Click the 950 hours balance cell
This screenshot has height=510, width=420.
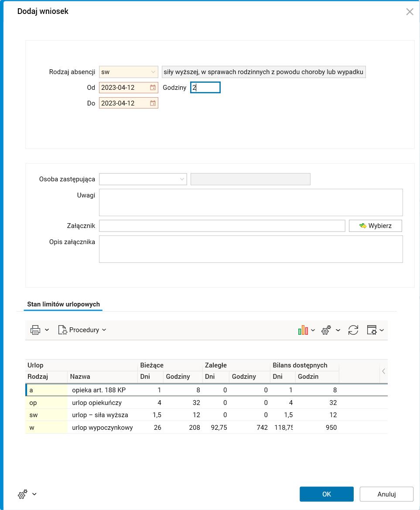pos(317,427)
